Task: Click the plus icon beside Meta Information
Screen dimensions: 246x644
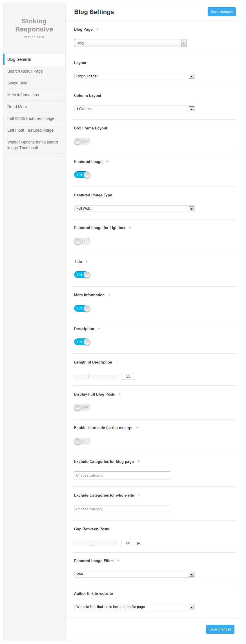Action: coord(109,295)
